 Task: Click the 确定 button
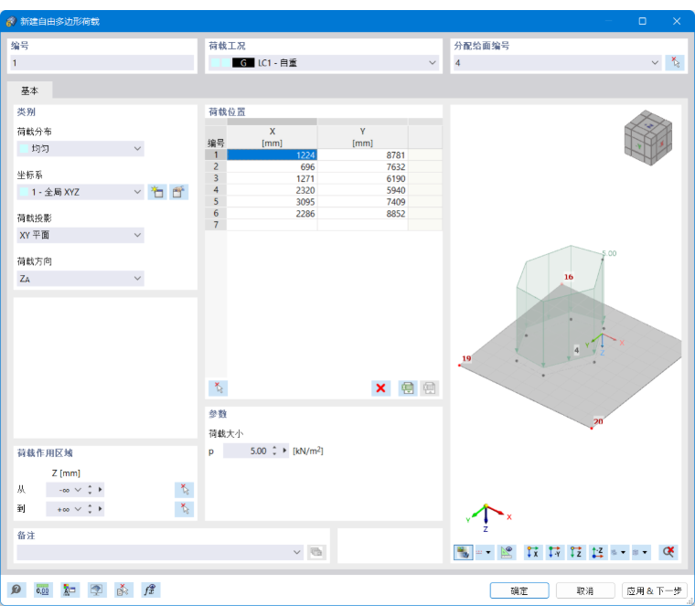pos(519,590)
